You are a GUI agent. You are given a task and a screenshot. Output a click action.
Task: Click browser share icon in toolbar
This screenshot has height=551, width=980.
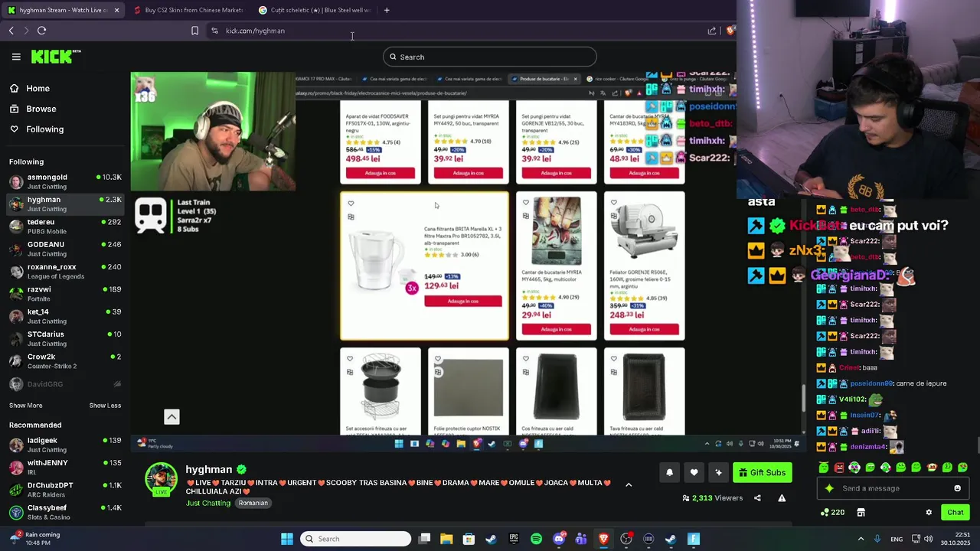[x=712, y=31]
